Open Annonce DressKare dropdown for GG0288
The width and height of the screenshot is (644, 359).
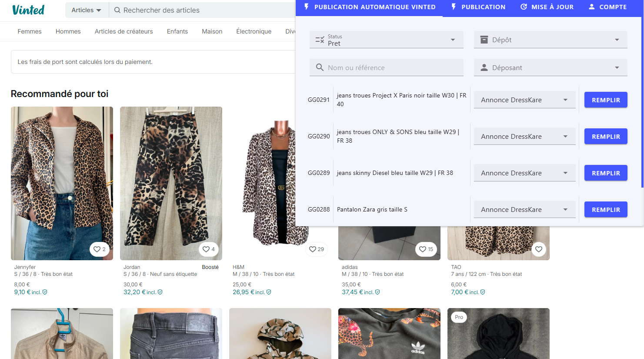(x=524, y=209)
